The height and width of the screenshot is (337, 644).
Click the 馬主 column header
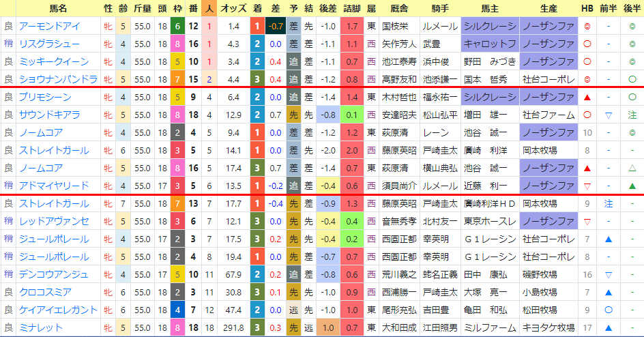click(x=490, y=8)
